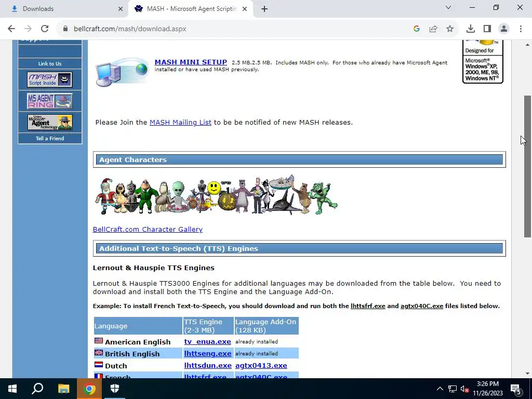This screenshot has width=532, height=399.
Task: Close the MASH Microsoft Agent Scripting tab
Action: click(245, 9)
